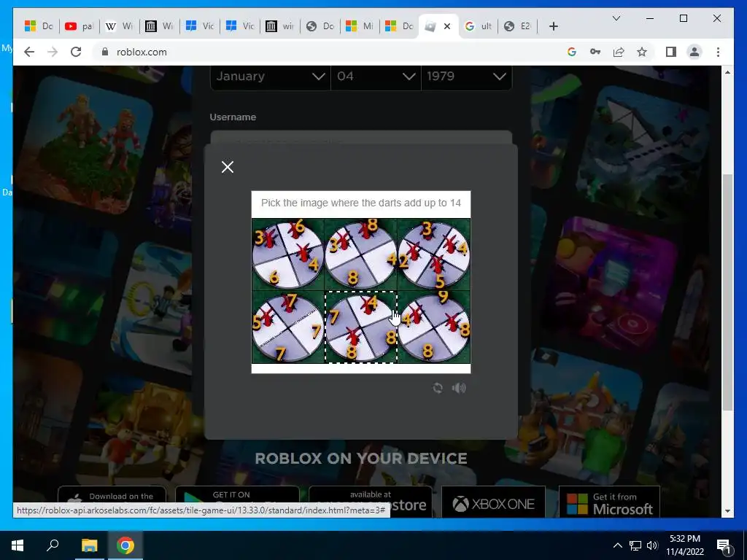Select the bottom-right dartboard image
The width and height of the screenshot is (747, 560).
[433, 327]
